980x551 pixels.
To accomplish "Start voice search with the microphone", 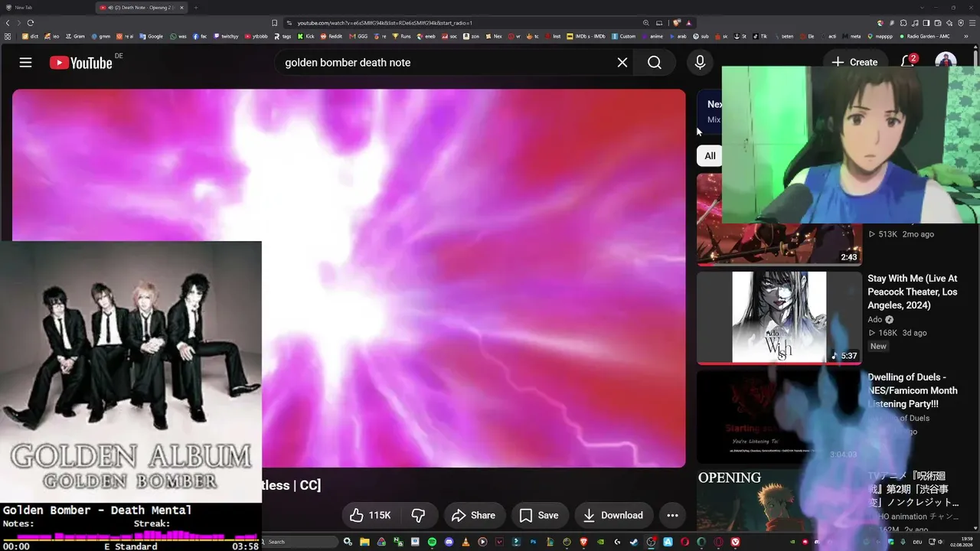I will tap(700, 63).
